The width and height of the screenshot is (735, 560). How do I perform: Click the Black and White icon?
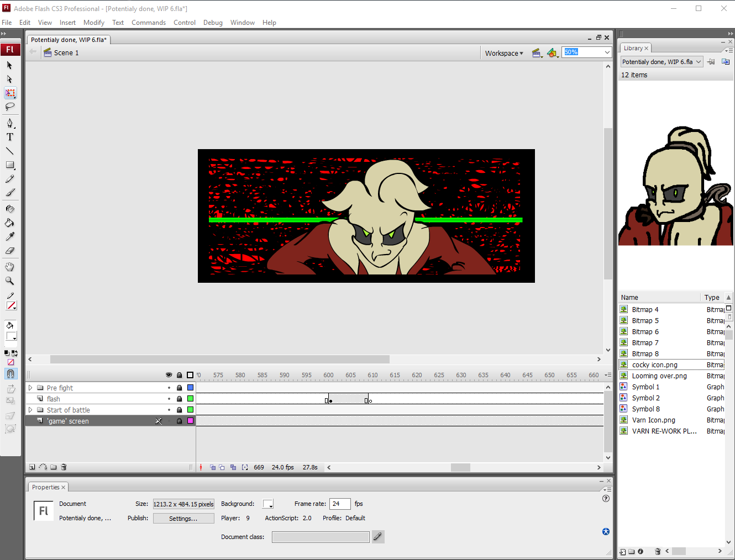coord(7,353)
